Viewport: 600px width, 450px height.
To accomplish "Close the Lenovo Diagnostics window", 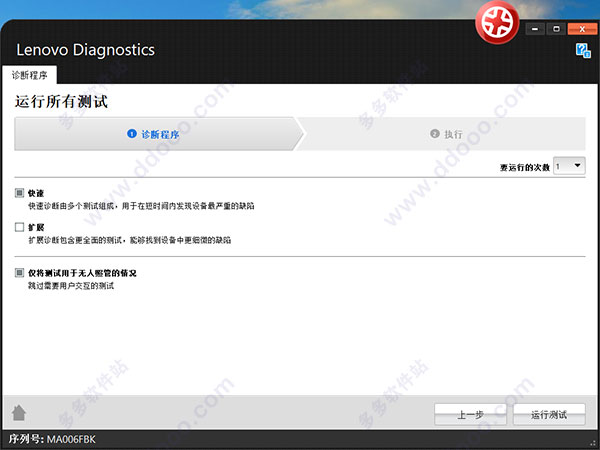I will tap(580, 30).
